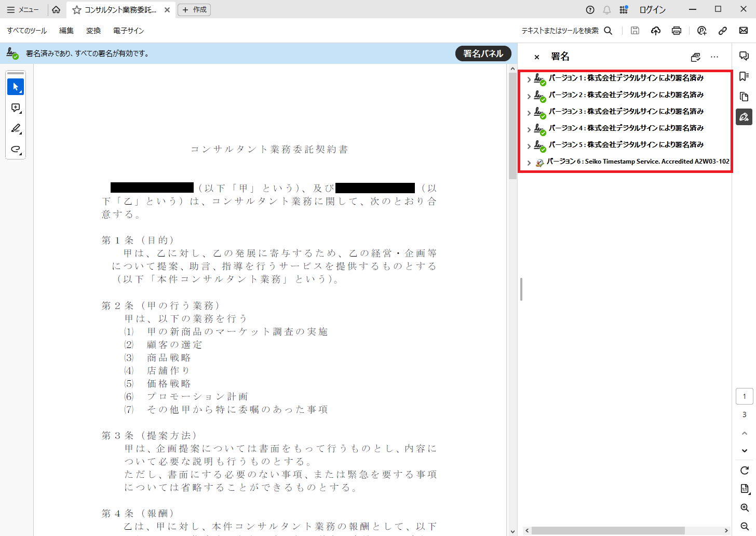Image resolution: width=756 pixels, height=536 pixels.
Task: Star the current document tab
Action: 77,10
